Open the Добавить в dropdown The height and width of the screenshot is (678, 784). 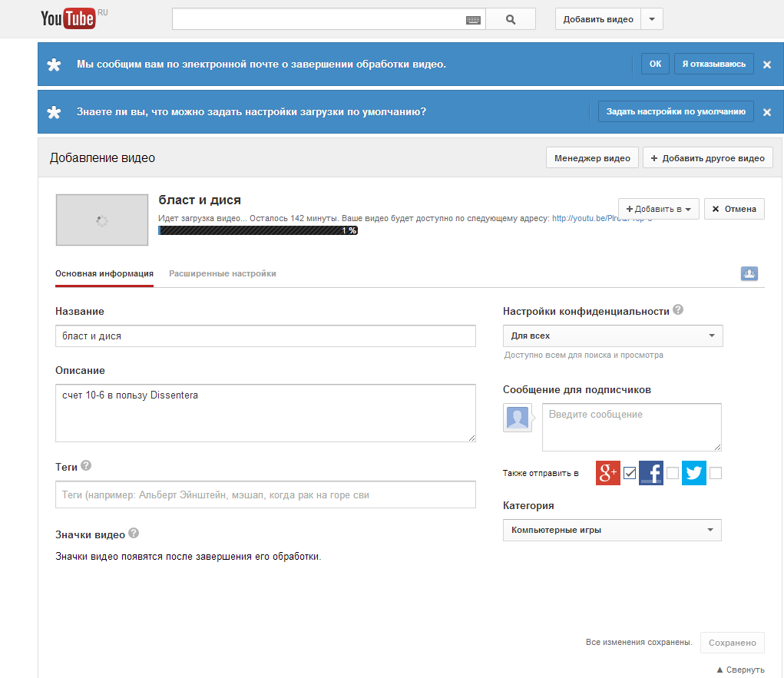[659, 209]
